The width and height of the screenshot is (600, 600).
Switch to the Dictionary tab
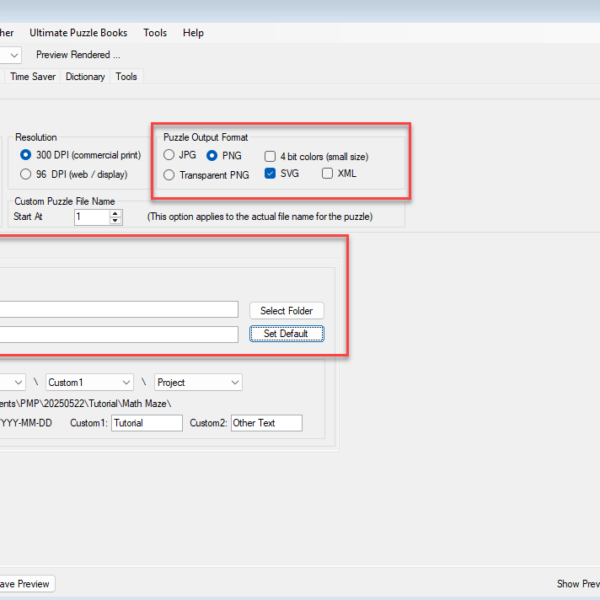click(85, 77)
